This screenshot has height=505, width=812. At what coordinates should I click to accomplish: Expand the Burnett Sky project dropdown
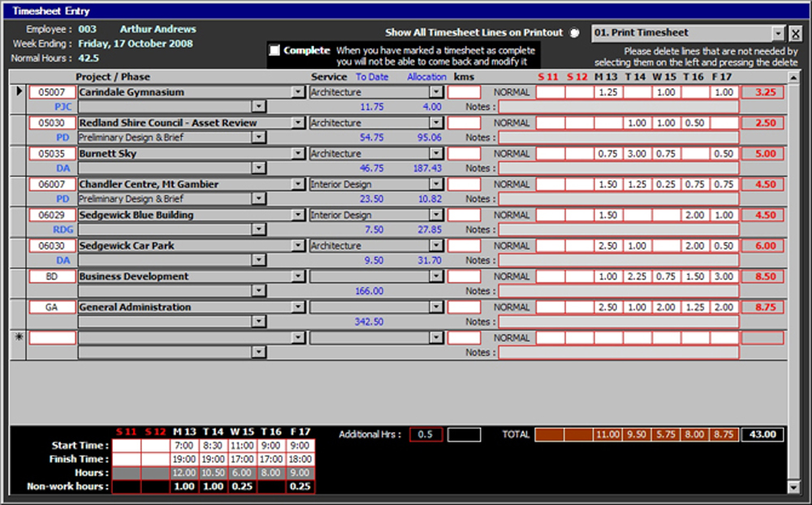298,153
